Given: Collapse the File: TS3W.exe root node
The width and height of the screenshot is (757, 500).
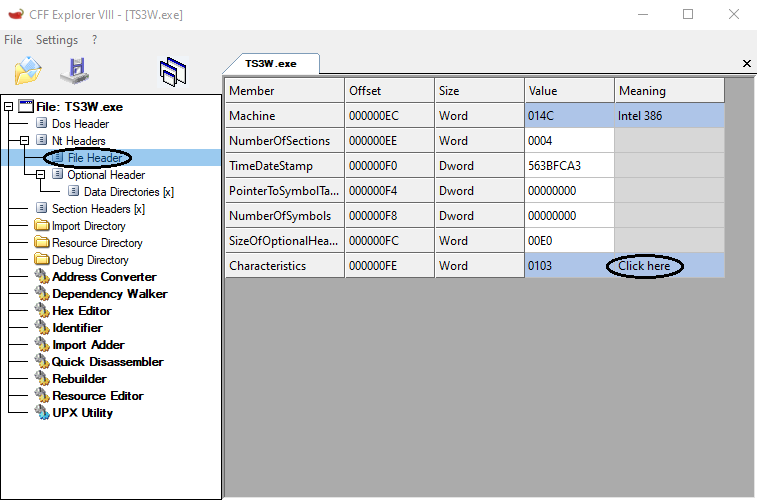Looking at the screenshot, I should [x=8, y=107].
